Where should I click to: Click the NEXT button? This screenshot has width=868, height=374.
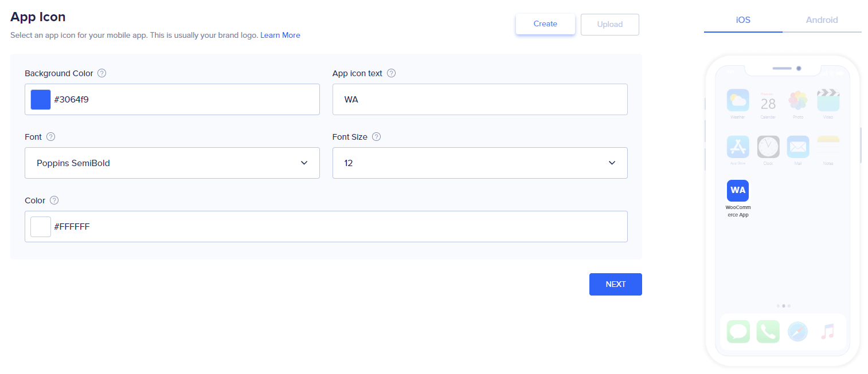point(615,284)
